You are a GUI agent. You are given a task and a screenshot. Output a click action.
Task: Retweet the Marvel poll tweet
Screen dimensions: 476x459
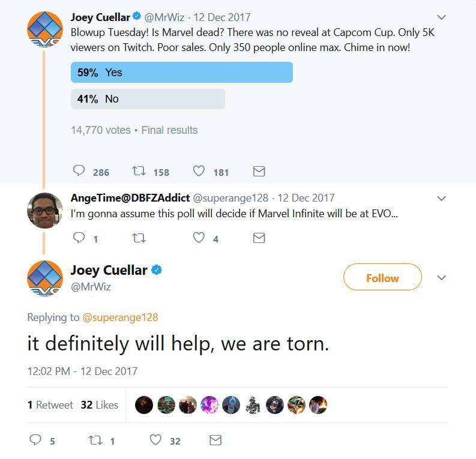point(139,172)
